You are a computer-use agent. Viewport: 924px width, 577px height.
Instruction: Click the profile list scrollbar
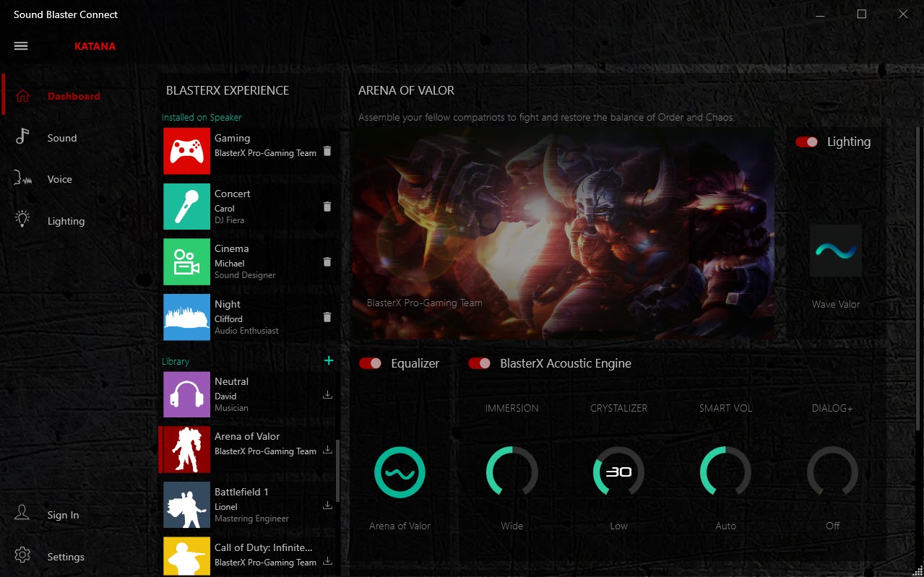tap(336, 471)
